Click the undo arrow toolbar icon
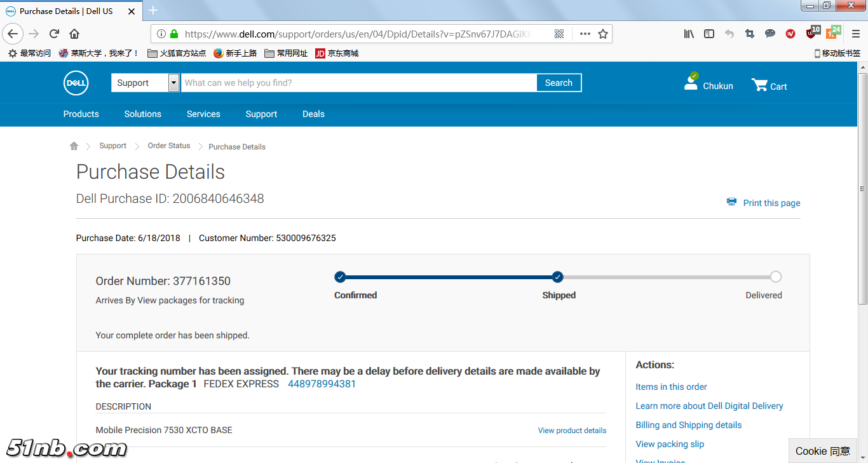The image size is (868, 463). click(729, 34)
